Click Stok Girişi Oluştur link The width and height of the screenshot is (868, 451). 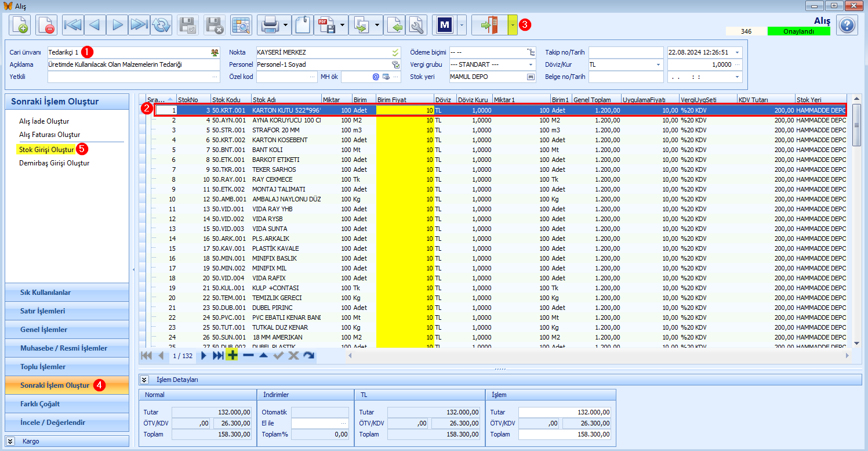click(x=46, y=150)
